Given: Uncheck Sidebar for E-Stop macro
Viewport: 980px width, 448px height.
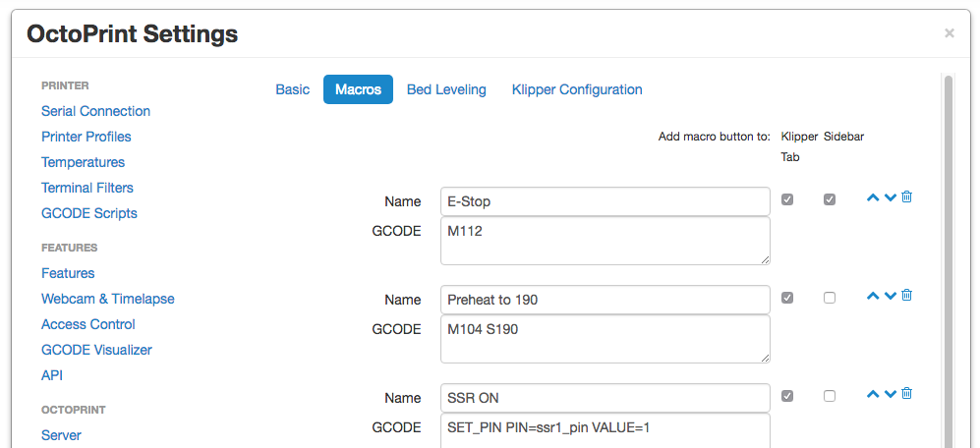Looking at the screenshot, I should coord(830,200).
